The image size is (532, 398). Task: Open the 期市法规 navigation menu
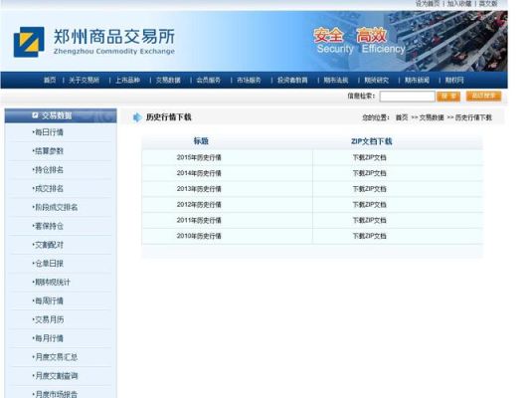tap(336, 81)
